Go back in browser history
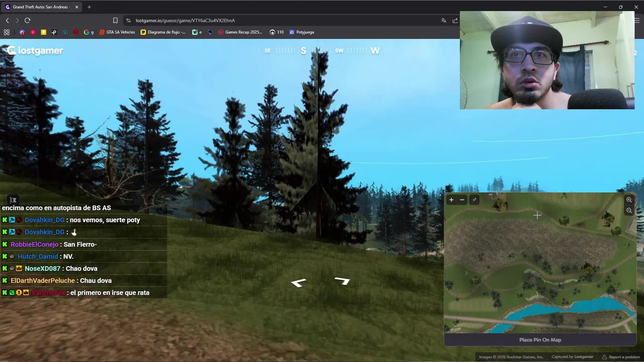 (x=7, y=21)
